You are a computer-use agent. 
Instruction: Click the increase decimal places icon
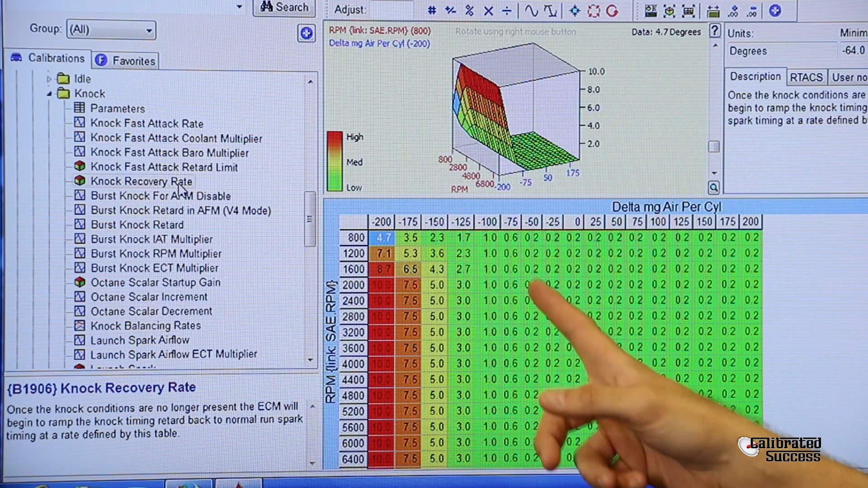(733, 11)
